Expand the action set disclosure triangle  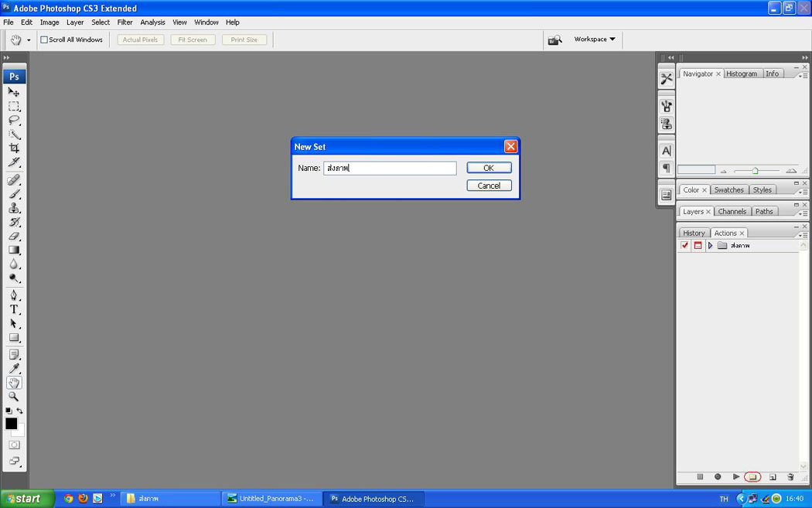710,246
